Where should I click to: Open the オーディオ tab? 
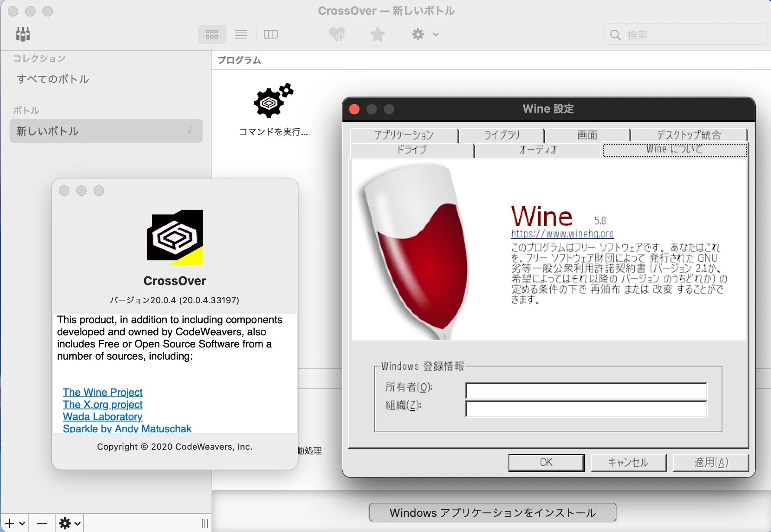(538, 150)
